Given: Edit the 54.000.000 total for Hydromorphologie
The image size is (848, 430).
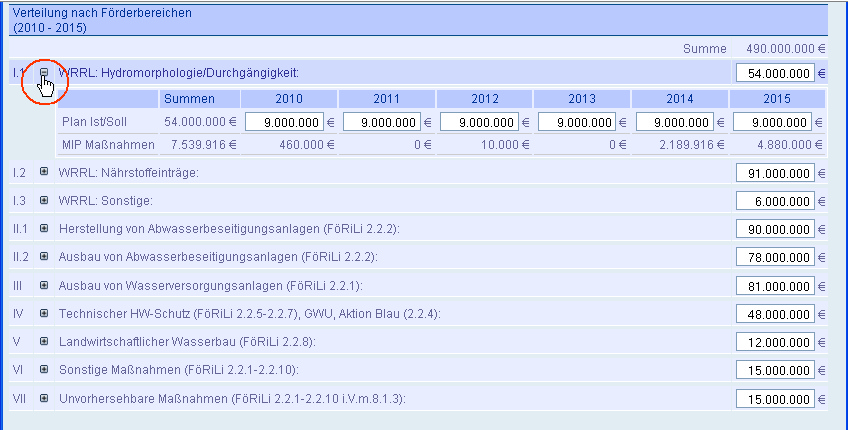Looking at the screenshot, I should [x=775, y=73].
